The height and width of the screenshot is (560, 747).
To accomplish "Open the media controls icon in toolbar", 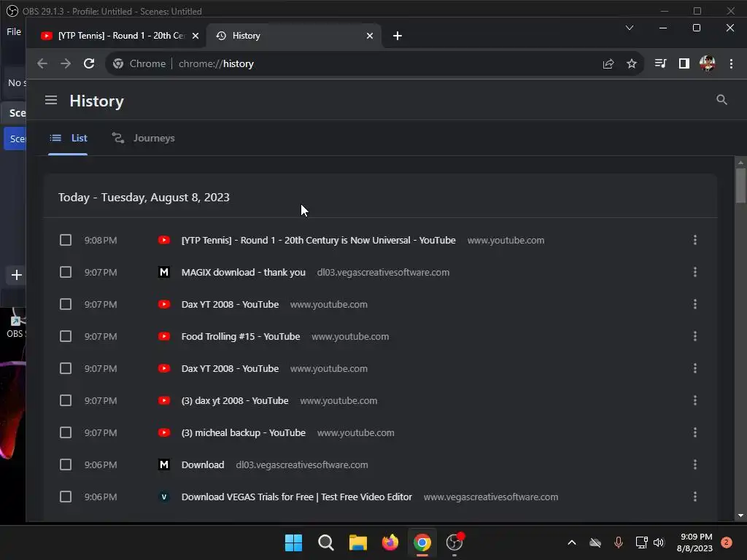I will point(659,63).
